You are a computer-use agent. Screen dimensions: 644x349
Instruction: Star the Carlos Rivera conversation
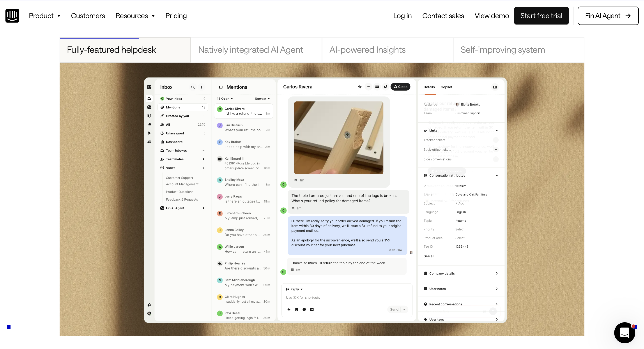[x=360, y=87]
